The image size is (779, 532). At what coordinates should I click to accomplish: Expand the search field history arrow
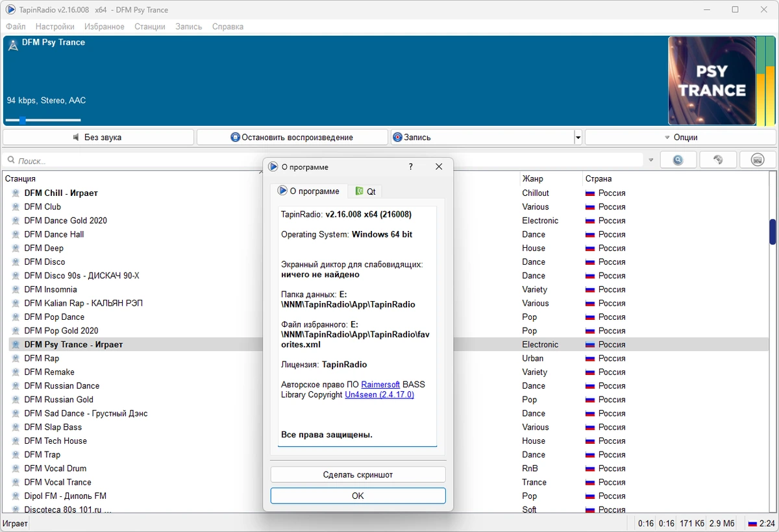650,160
